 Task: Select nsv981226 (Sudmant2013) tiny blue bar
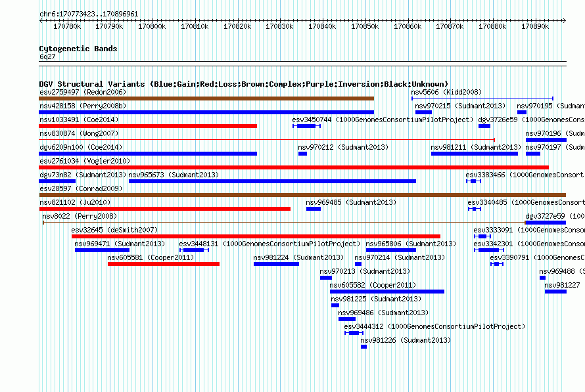pos(363,347)
